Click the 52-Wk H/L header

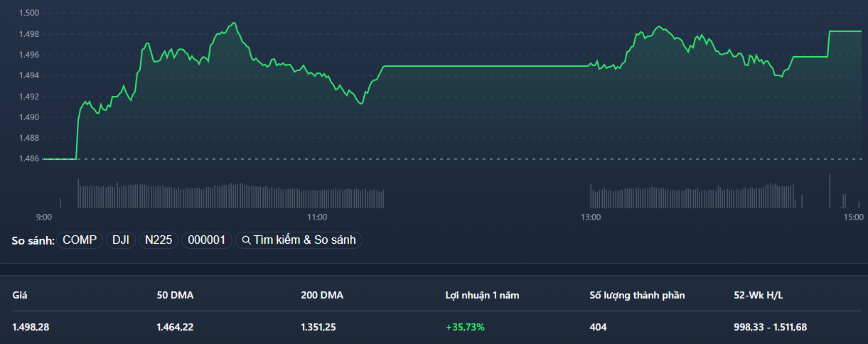pyautogui.click(x=758, y=295)
